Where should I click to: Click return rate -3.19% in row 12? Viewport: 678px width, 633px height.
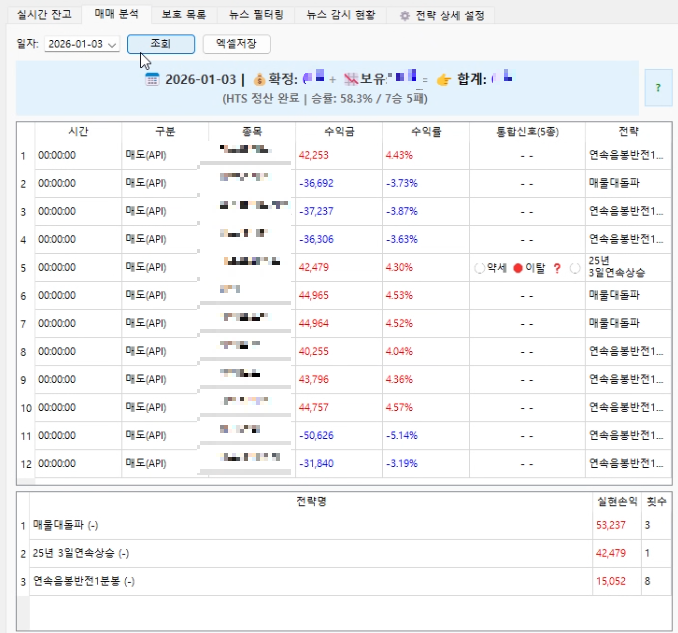point(402,464)
